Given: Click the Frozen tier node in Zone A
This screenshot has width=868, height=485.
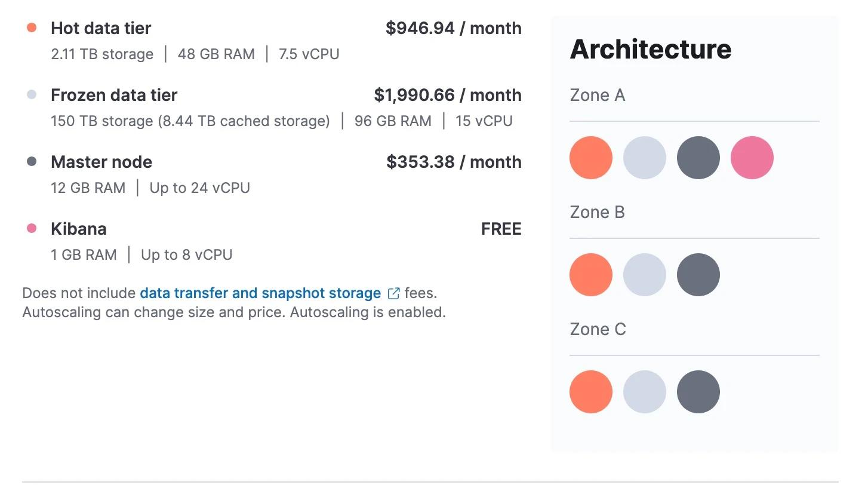Looking at the screenshot, I should pos(644,157).
